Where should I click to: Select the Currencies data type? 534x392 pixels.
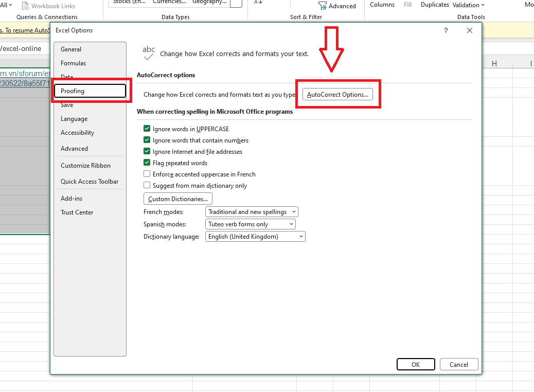click(x=169, y=2)
